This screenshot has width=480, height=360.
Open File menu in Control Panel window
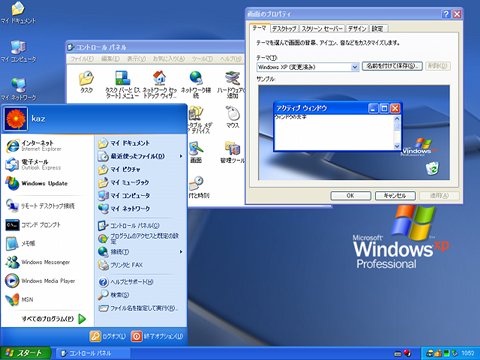point(82,59)
